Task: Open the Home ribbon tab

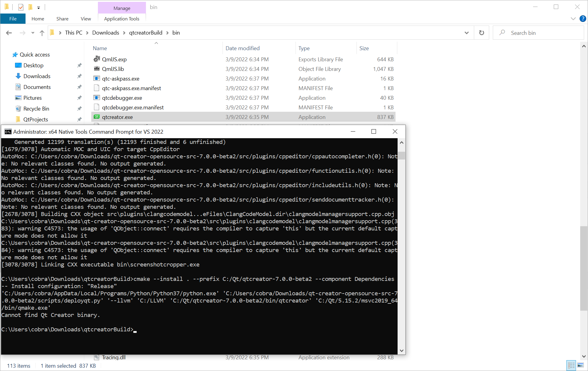Action: [38, 19]
